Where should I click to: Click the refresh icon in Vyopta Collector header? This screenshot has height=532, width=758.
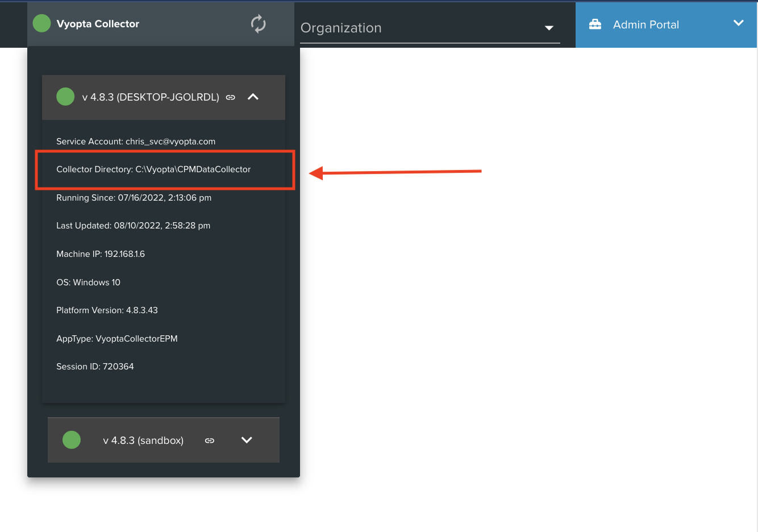259,24
